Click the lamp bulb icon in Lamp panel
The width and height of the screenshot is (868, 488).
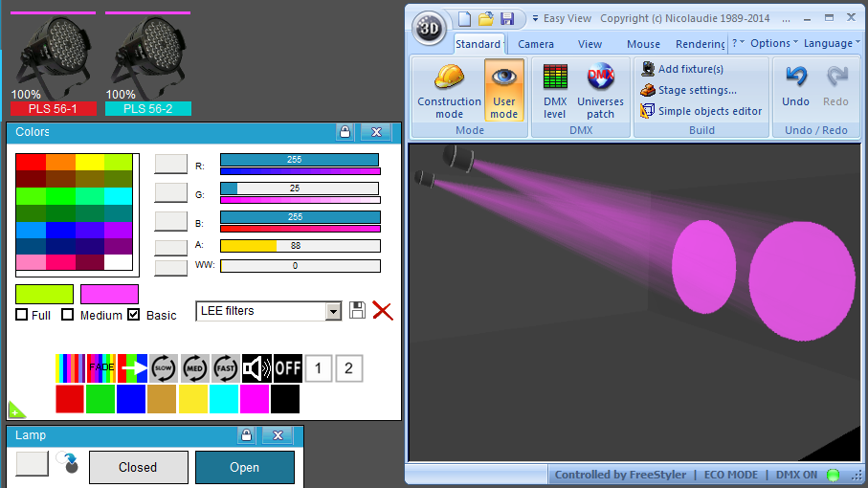pyautogui.click(x=69, y=462)
